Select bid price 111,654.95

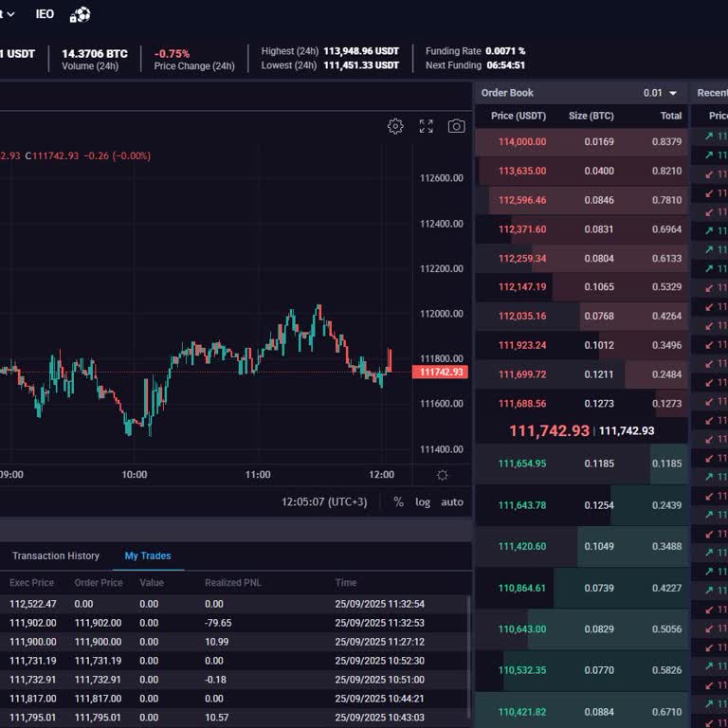pos(522,464)
